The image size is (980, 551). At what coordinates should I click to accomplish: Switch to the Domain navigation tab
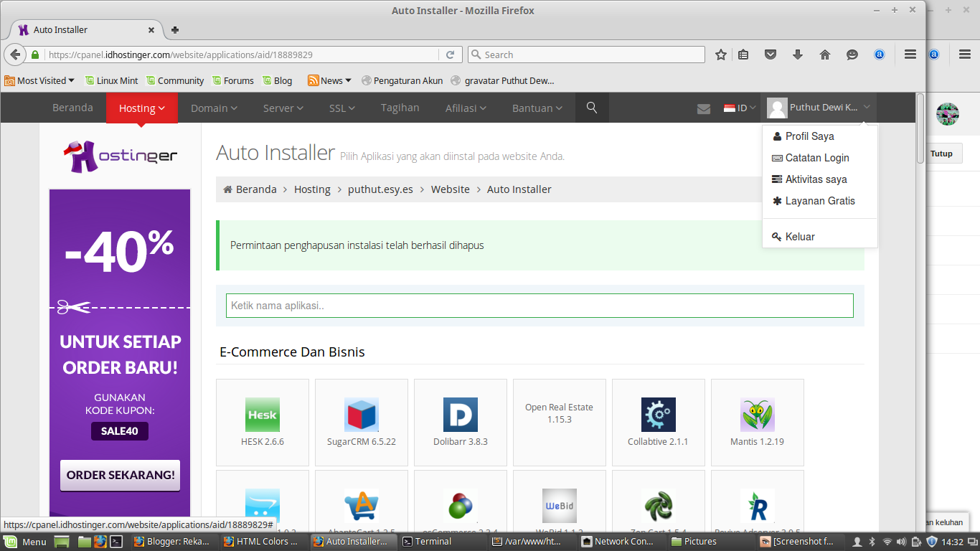(x=213, y=108)
